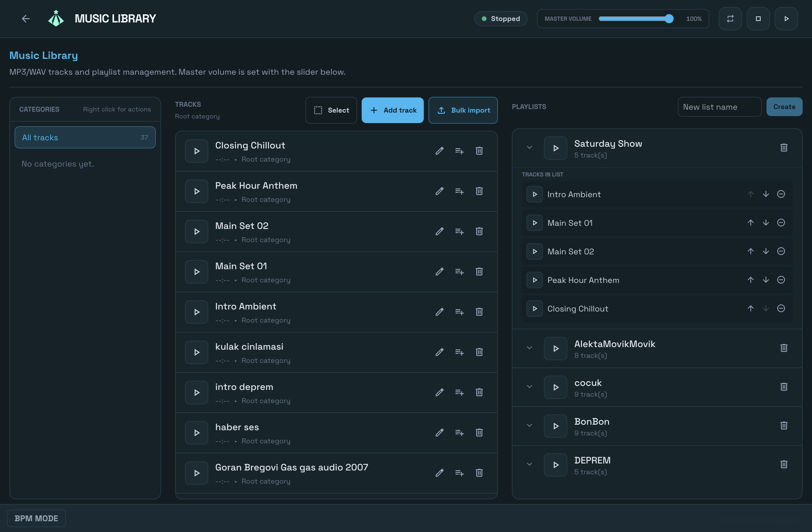Delete the DEPREM playlist

[x=784, y=464]
